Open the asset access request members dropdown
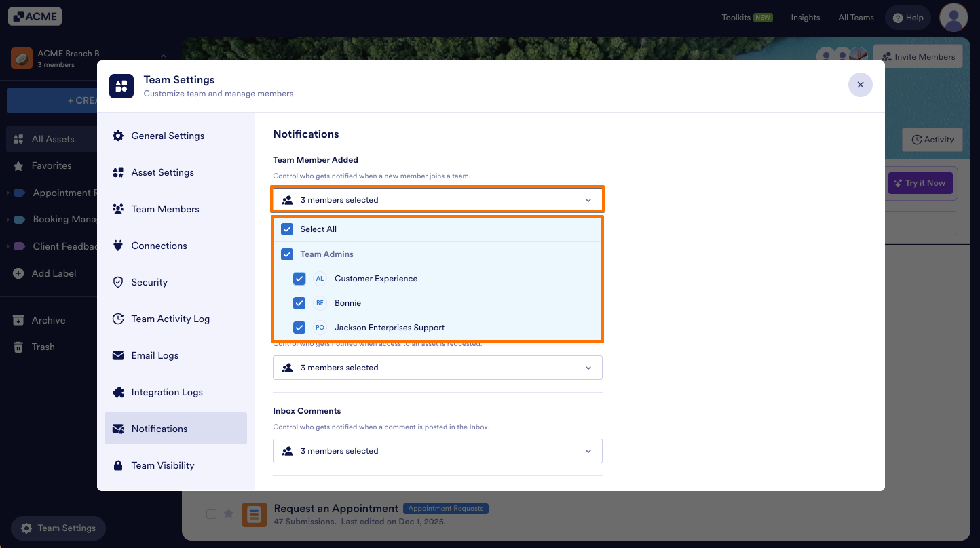Screen dimensions: 980x548 pos(438,368)
